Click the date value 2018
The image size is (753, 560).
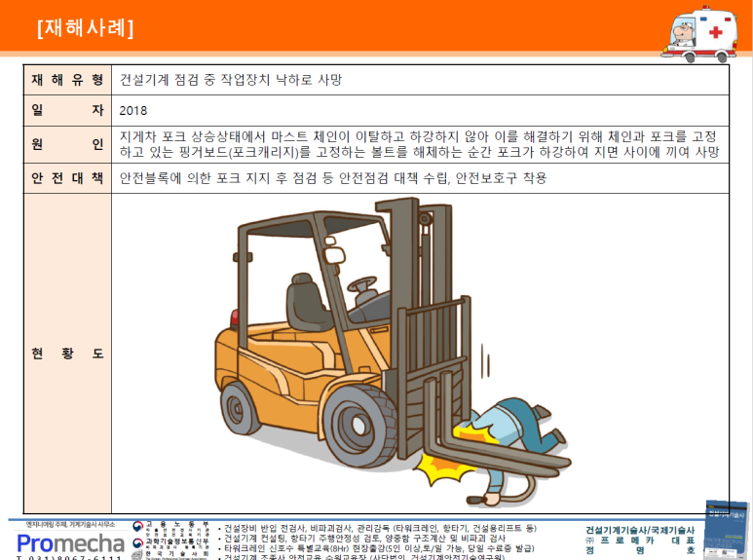pyautogui.click(x=133, y=111)
